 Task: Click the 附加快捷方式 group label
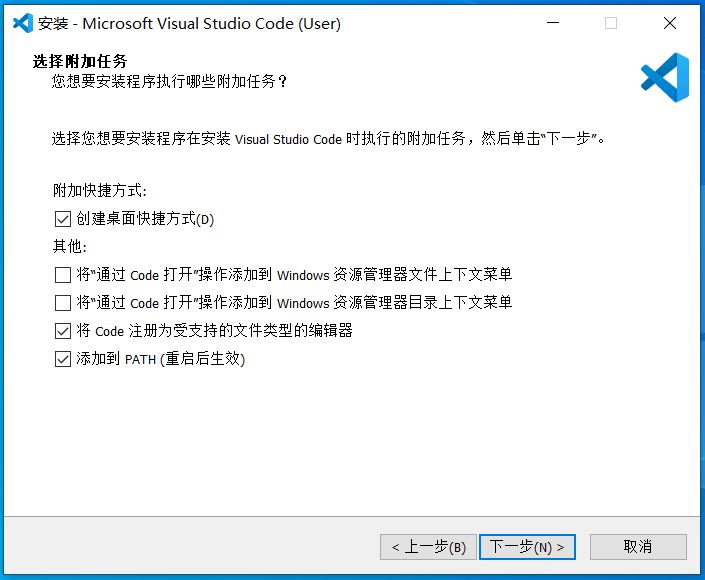click(100, 191)
